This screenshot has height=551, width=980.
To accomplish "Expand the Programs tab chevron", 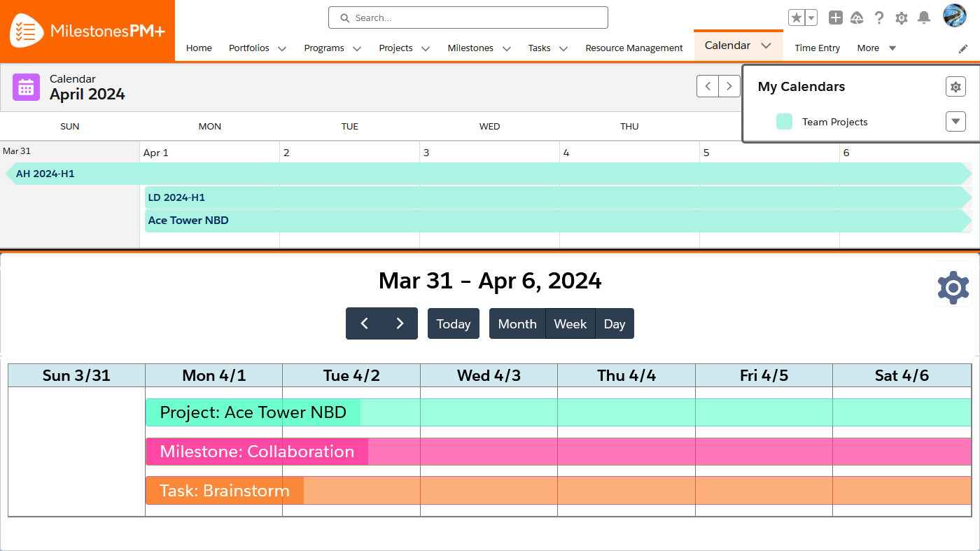I will coord(357,48).
